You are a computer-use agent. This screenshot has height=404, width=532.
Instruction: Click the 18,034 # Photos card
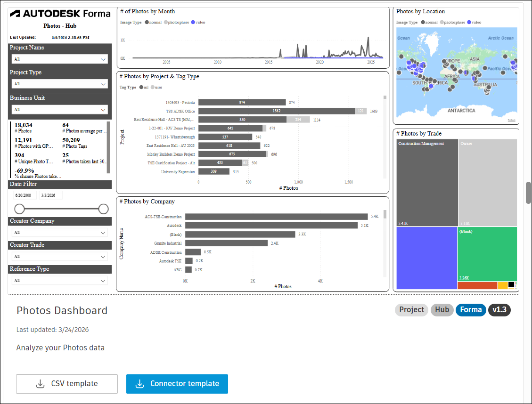click(24, 128)
